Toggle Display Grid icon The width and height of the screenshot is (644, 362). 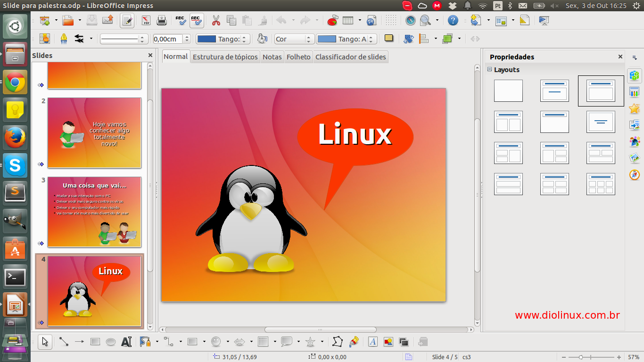click(391, 20)
